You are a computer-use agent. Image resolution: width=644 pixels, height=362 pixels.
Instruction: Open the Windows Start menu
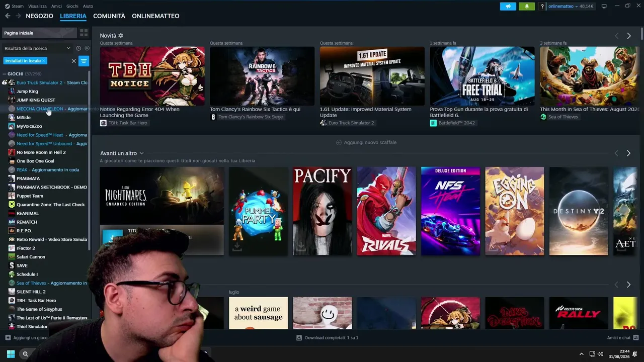(x=11, y=354)
